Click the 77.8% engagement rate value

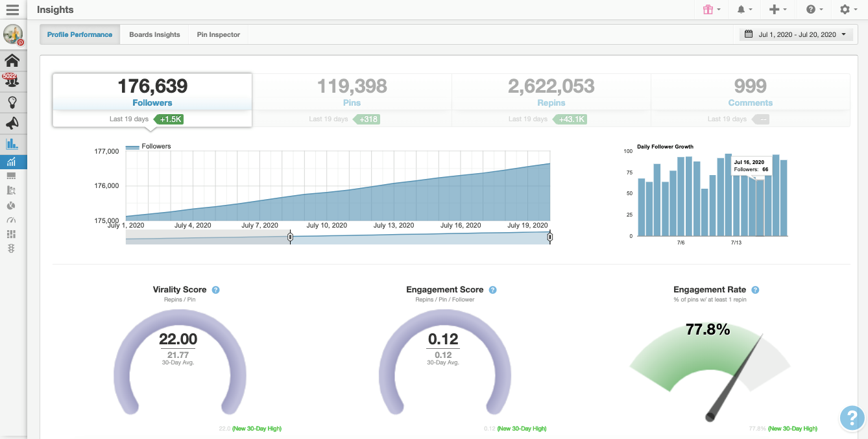(x=708, y=330)
